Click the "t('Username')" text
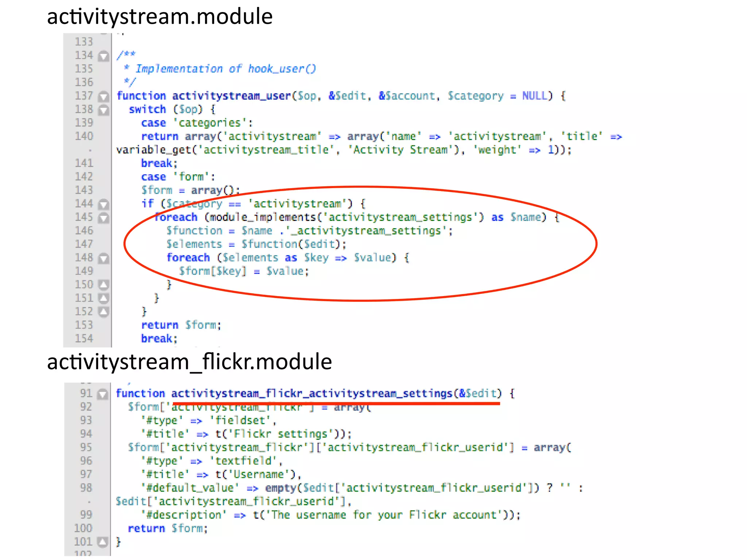 [255, 474]
